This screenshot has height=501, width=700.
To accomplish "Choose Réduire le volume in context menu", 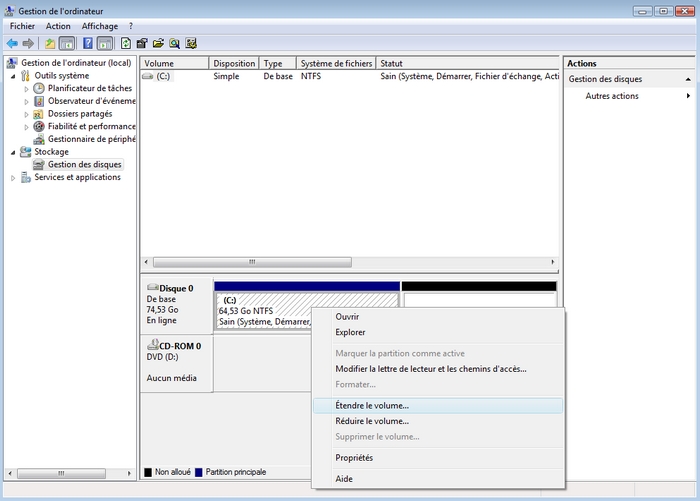I will [372, 421].
